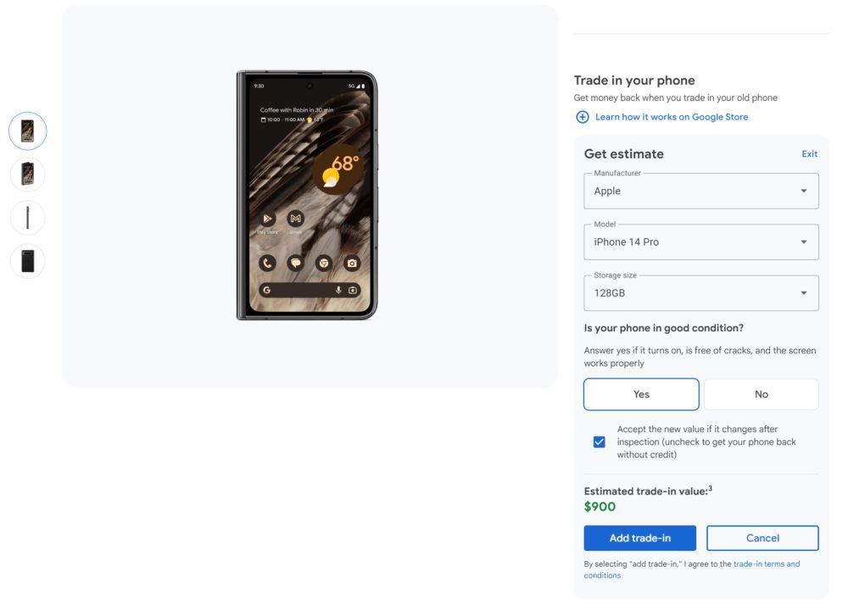Click the Cancel button
Viewport: 848px width, 616px height.
762,538
